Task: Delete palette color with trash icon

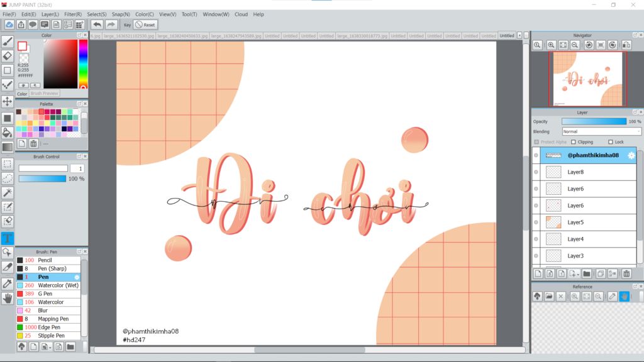Action: click(34, 143)
